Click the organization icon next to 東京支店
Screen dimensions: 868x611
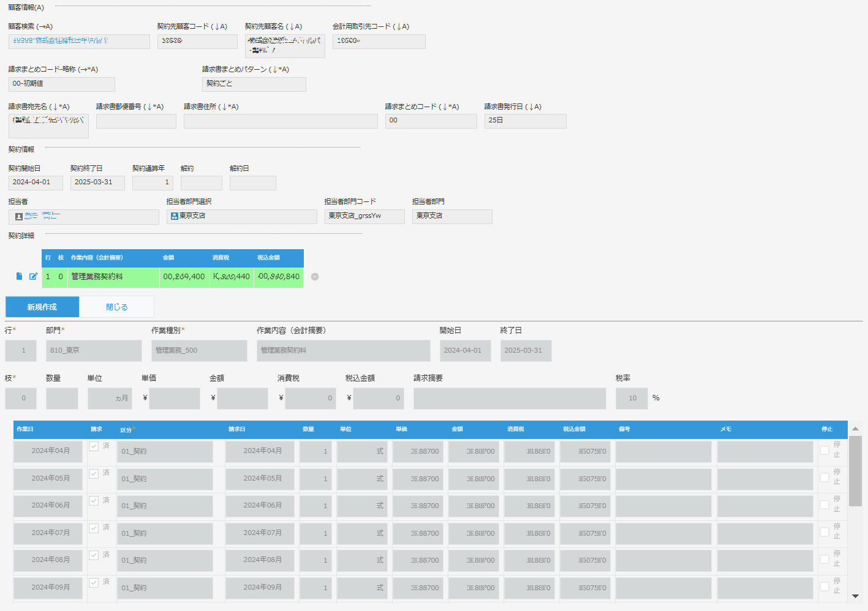[x=175, y=216]
